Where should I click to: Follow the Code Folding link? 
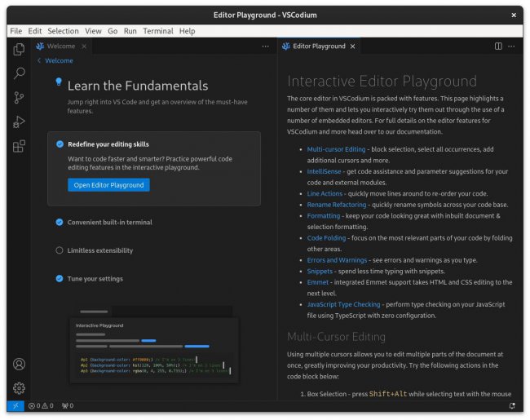tap(326, 238)
